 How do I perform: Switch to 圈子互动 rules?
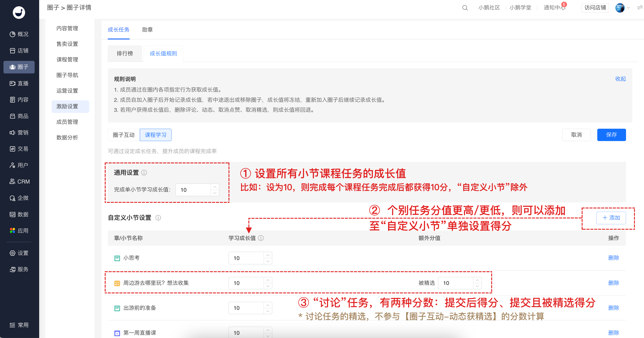point(124,135)
